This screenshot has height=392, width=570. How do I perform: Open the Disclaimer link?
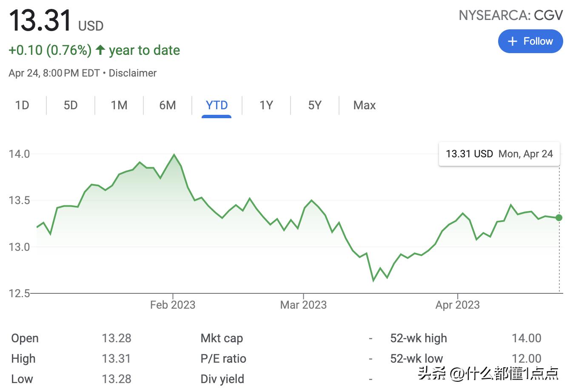[x=133, y=73]
